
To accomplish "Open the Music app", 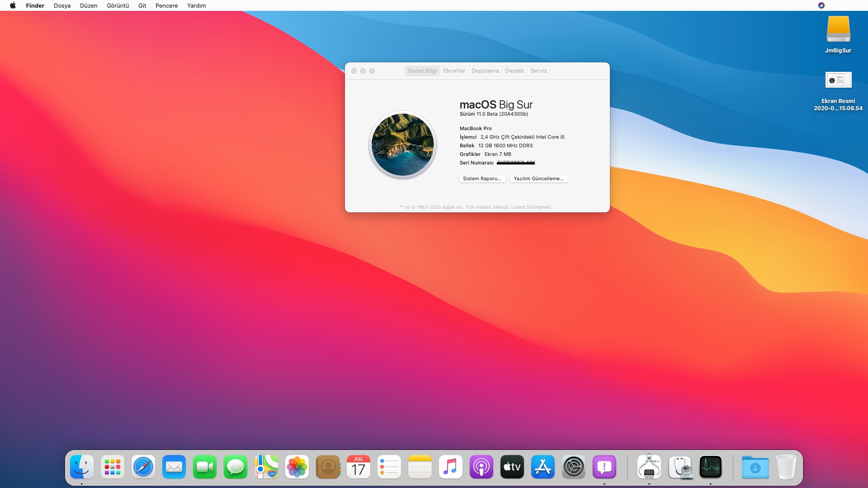I will click(450, 467).
